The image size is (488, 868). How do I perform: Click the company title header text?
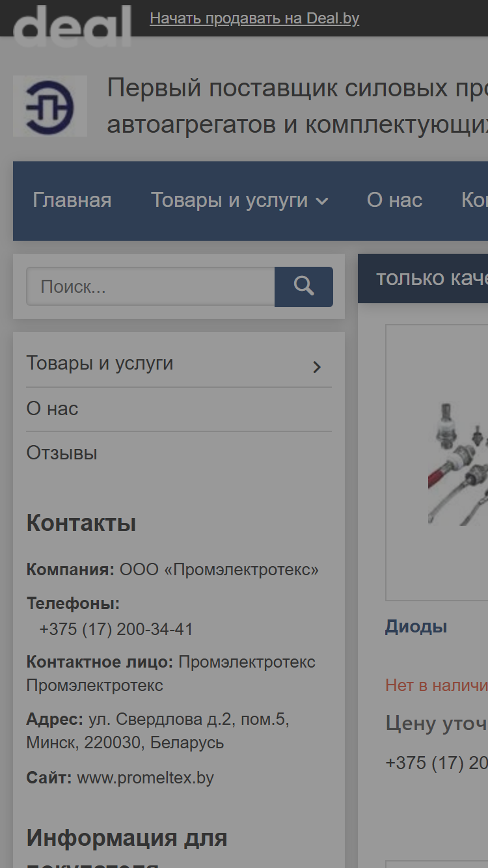(297, 105)
